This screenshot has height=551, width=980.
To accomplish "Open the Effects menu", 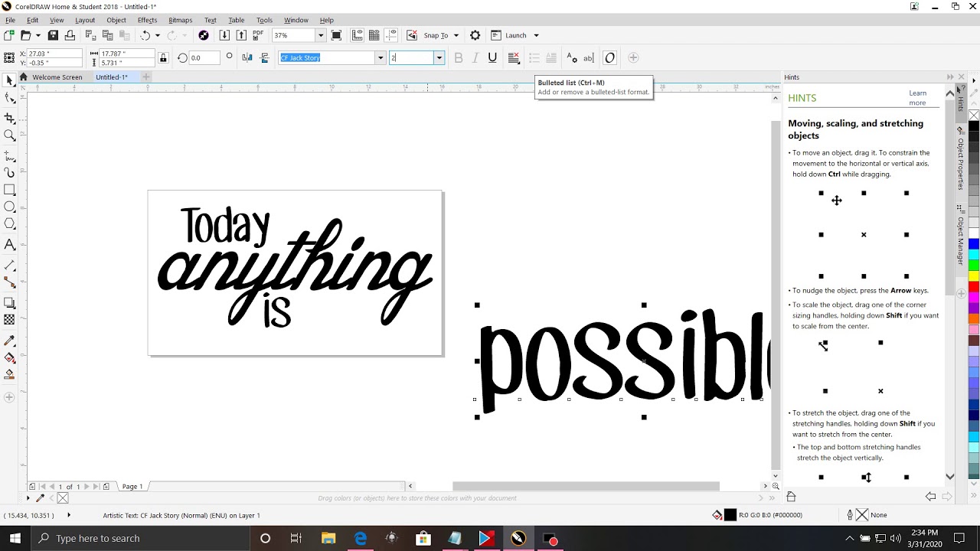I will [148, 20].
